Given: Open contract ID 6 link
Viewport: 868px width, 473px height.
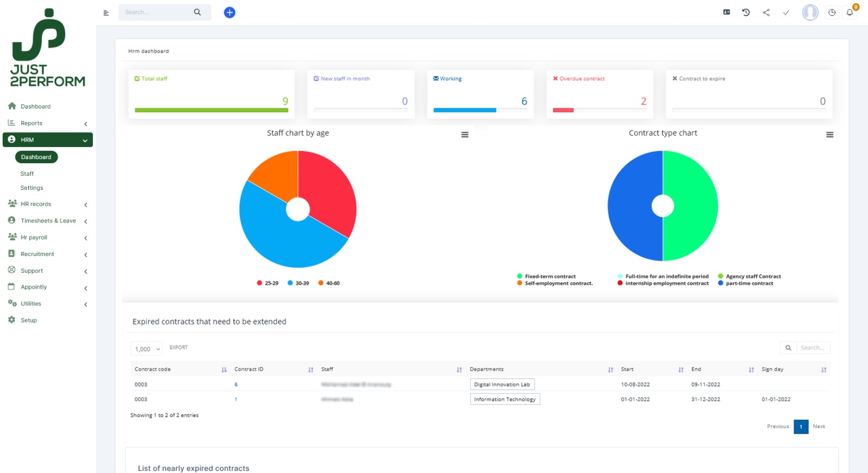Looking at the screenshot, I should [x=236, y=385].
